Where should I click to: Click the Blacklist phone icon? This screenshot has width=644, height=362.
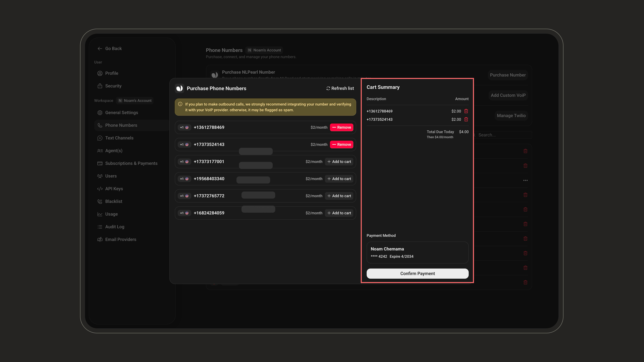[100, 201]
